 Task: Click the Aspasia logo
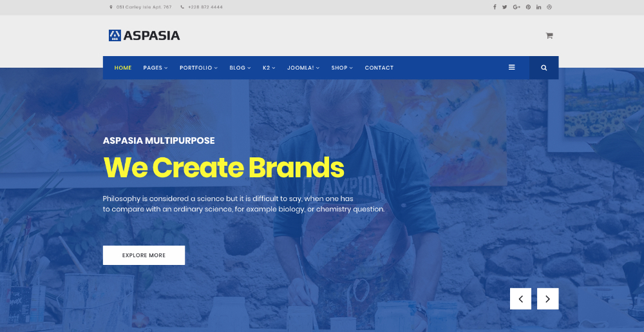tap(144, 35)
